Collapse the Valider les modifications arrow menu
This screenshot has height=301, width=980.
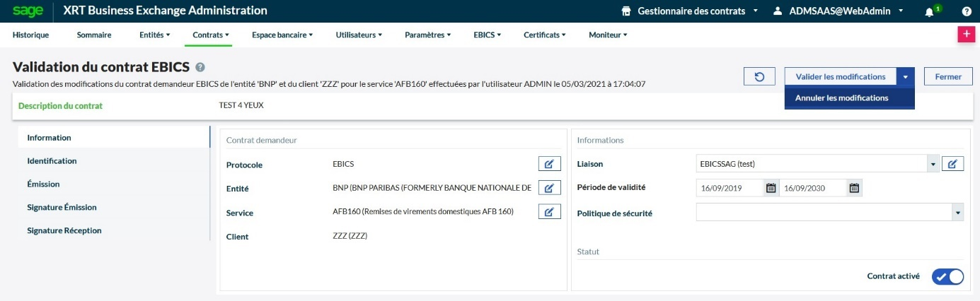(906, 77)
